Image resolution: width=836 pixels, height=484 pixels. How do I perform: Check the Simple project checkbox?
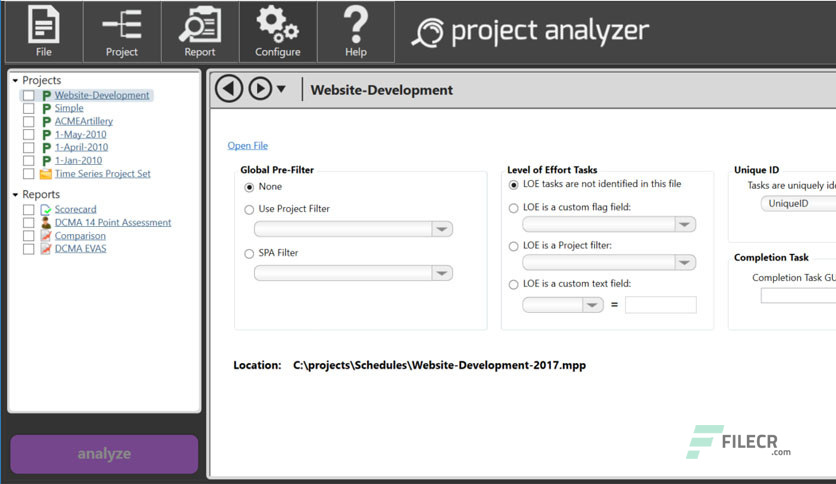29,108
